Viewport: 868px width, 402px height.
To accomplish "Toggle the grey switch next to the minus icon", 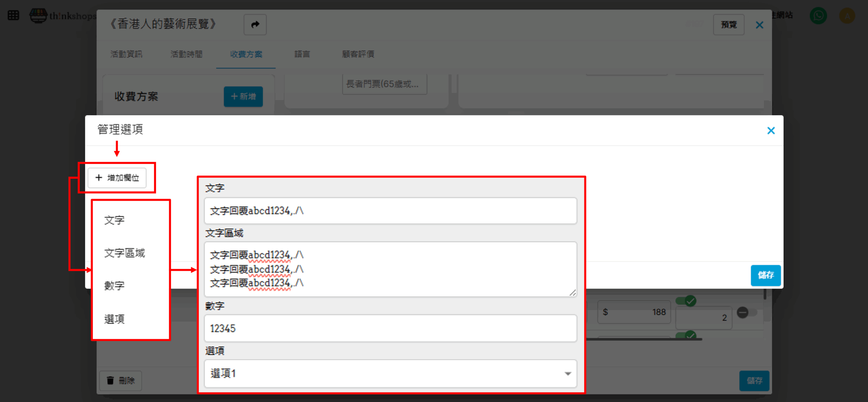I will point(752,312).
